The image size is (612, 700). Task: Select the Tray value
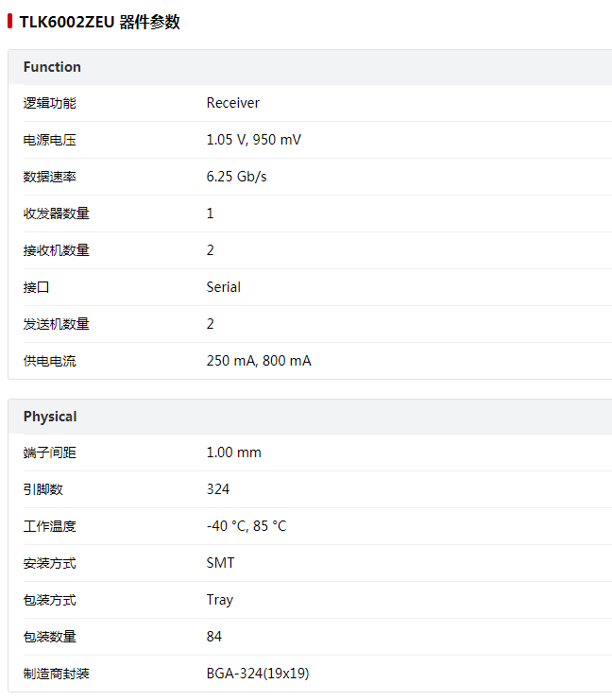(x=220, y=600)
